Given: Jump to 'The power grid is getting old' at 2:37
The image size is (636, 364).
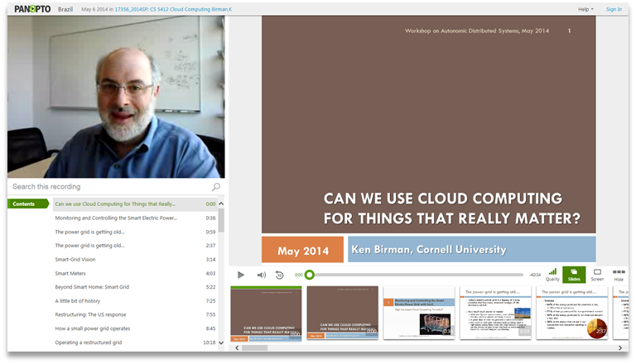Looking at the screenshot, I should click(136, 246).
